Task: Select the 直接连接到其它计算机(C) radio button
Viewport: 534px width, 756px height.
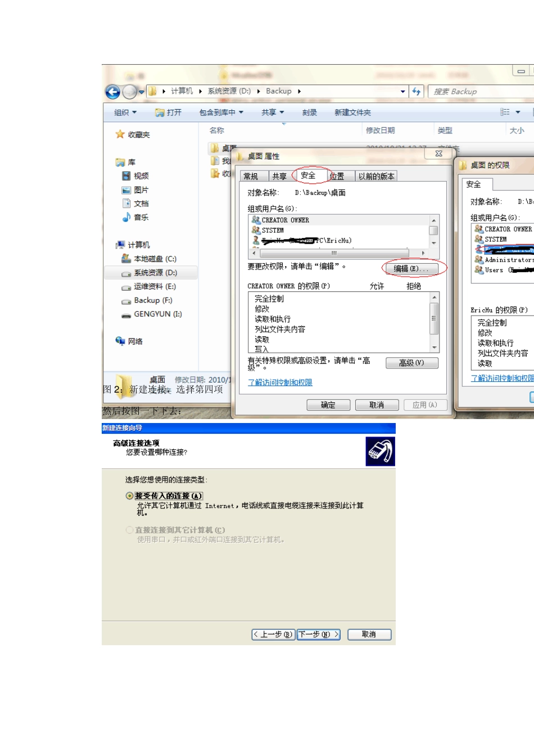Action: tap(130, 530)
